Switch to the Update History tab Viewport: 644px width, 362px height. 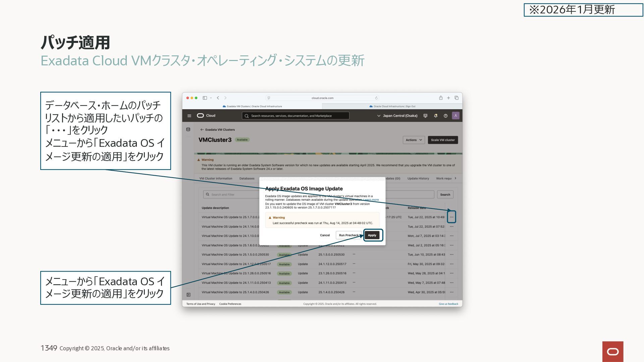[418, 179]
